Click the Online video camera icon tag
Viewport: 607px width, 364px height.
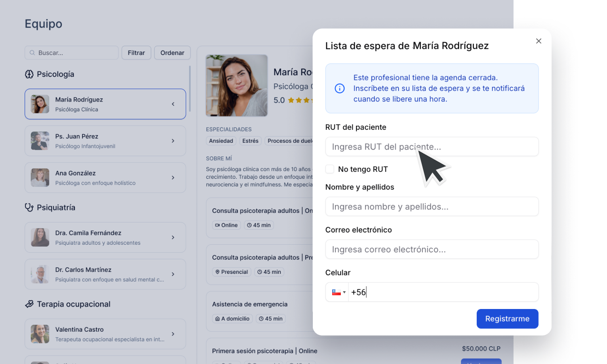[226, 225]
